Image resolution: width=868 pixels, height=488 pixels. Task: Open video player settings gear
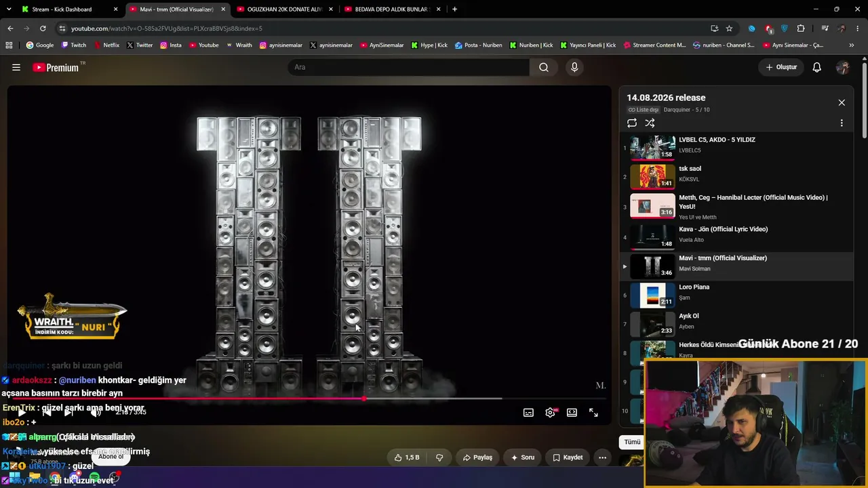[550, 413]
